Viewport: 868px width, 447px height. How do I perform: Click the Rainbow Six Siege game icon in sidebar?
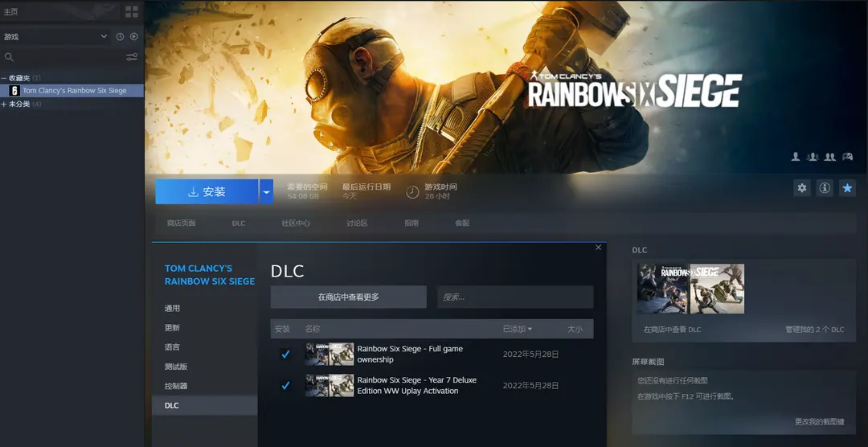[15, 91]
